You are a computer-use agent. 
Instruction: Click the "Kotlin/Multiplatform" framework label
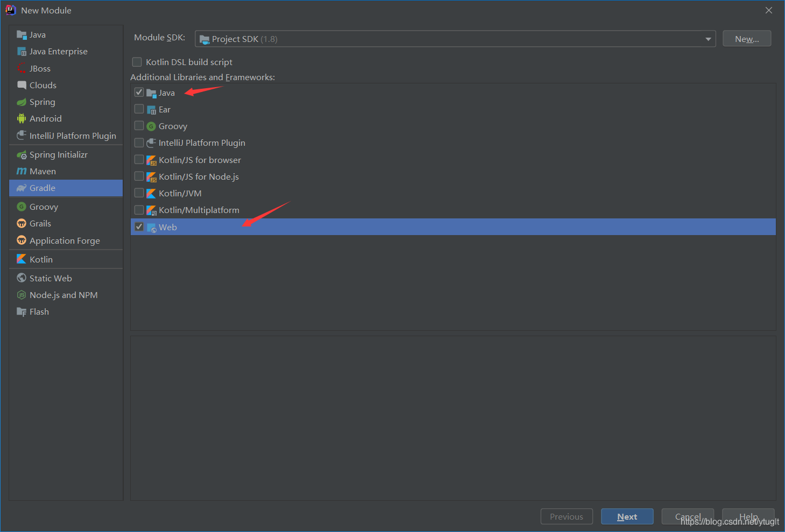pyautogui.click(x=199, y=210)
